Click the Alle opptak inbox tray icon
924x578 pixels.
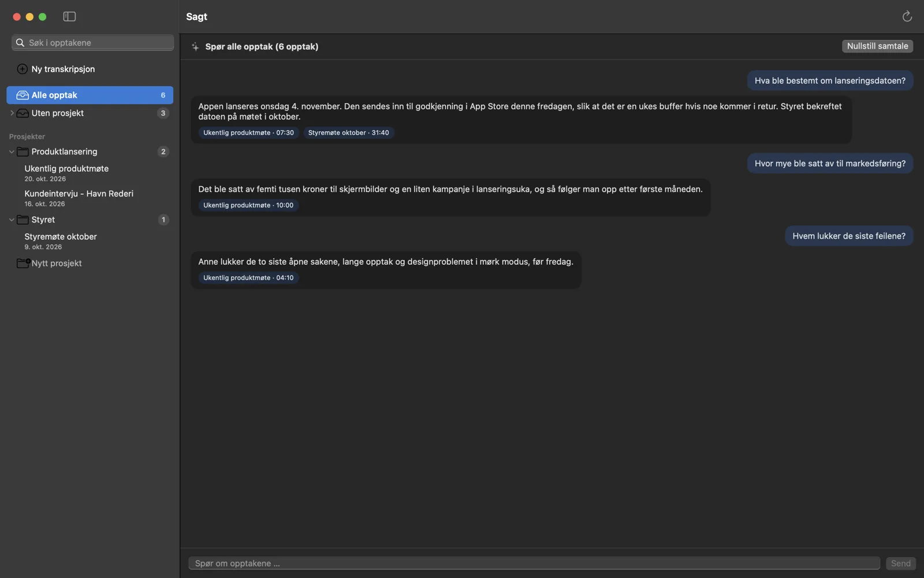click(23, 95)
